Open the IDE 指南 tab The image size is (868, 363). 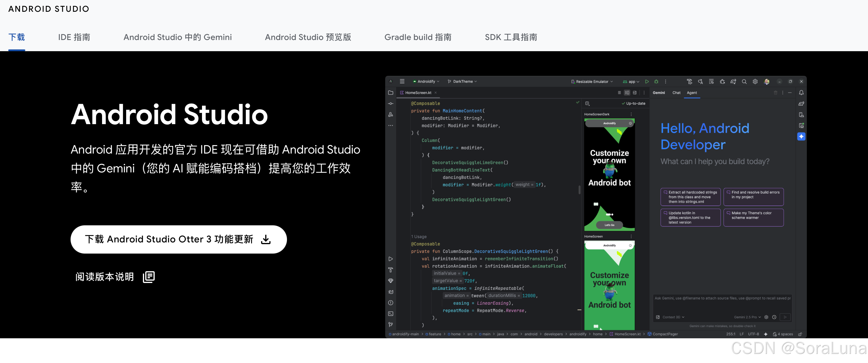tap(74, 37)
